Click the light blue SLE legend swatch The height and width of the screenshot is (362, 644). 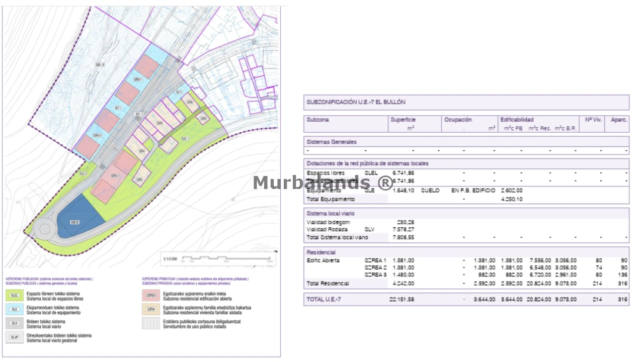14,309
